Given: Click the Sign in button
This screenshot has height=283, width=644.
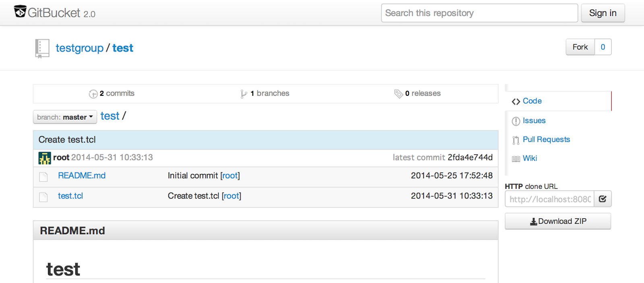Looking at the screenshot, I should click(603, 13).
